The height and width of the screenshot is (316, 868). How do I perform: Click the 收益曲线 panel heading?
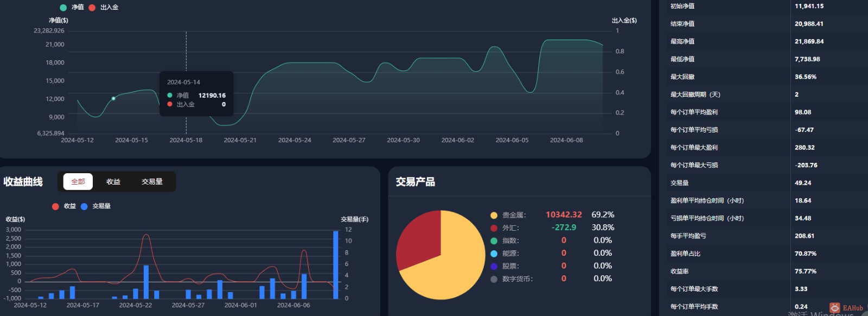(x=23, y=182)
